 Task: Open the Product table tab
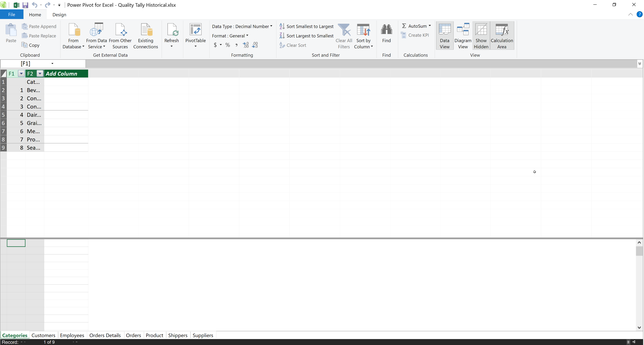[x=154, y=335]
